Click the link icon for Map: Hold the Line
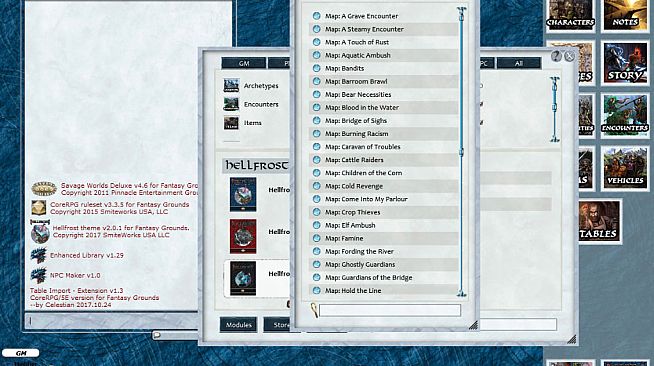 (317, 291)
